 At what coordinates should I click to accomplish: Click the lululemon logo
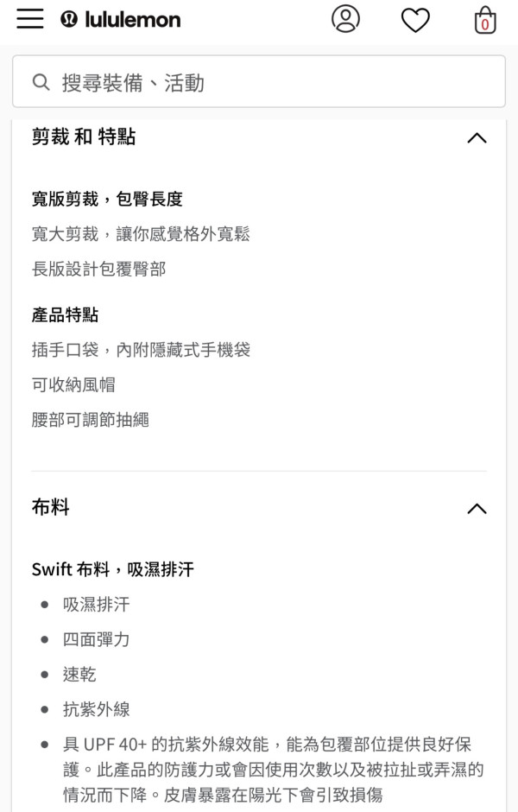121,19
